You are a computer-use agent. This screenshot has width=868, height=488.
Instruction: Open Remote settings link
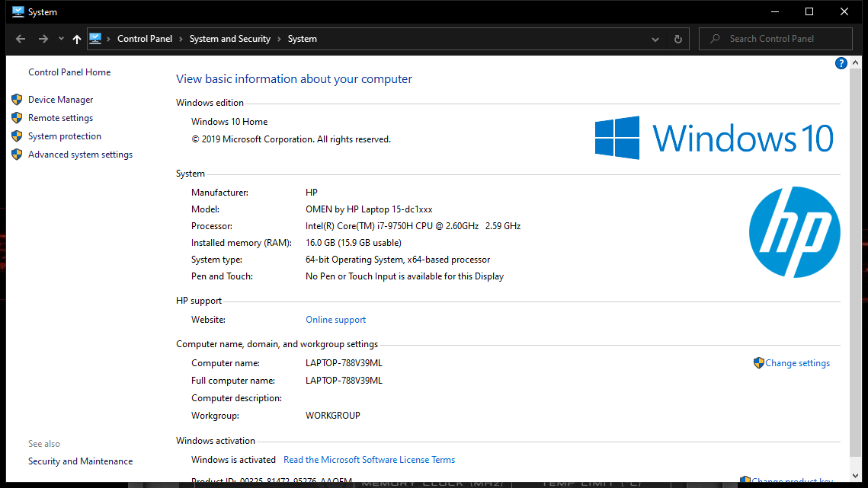pos(60,118)
